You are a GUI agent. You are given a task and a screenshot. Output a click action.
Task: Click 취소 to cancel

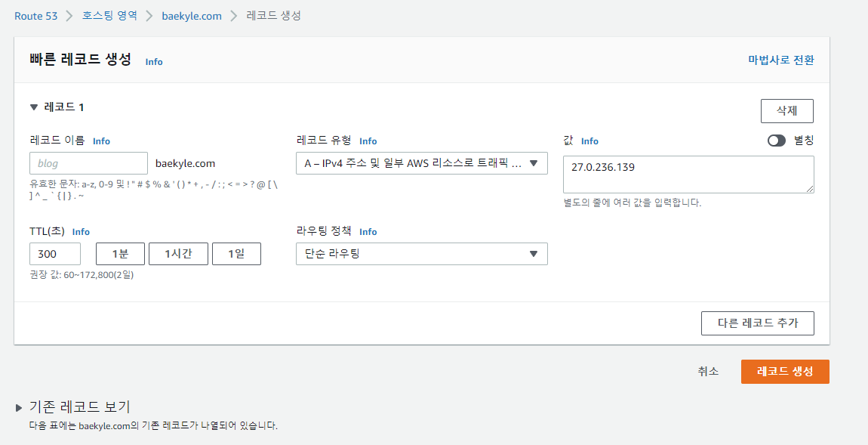click(x=708, y=371)
